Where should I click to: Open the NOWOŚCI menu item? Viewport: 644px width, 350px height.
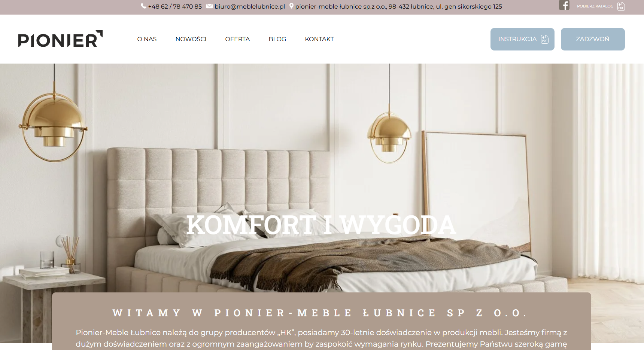coord(191,39)
